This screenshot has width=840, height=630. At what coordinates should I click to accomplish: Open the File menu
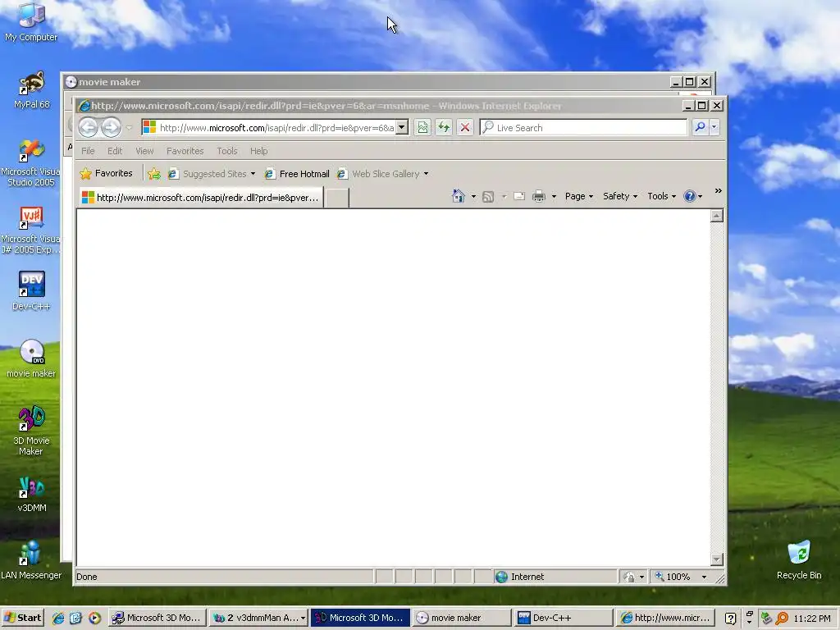(x=88, y=151)
